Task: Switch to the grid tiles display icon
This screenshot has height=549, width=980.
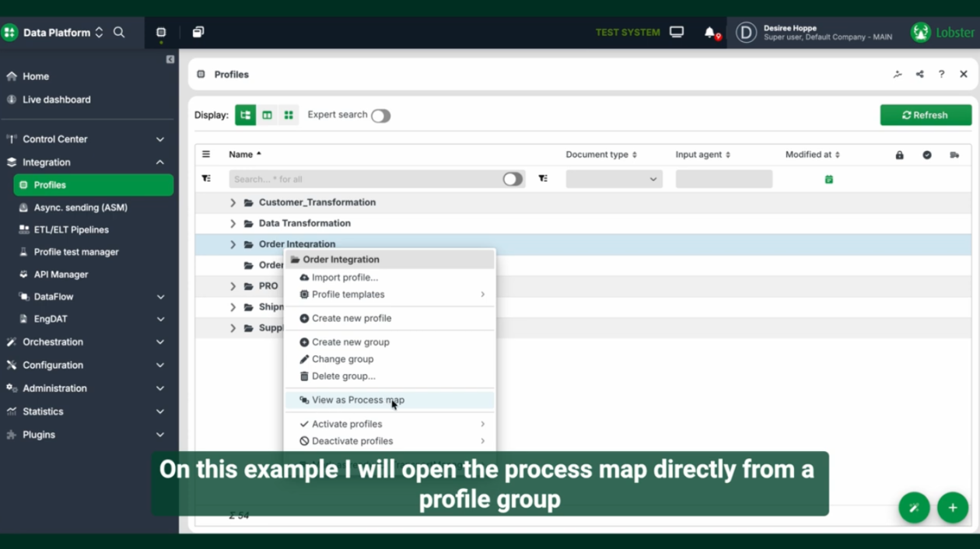Action: point(289,115)
